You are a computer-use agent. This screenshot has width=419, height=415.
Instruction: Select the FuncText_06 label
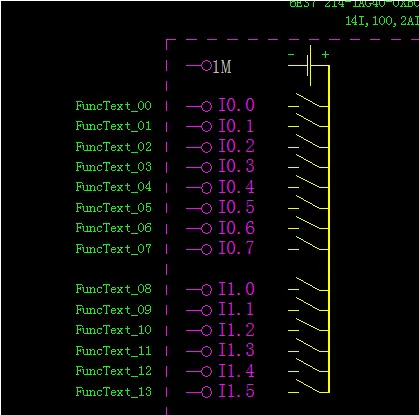click(113, 228)
